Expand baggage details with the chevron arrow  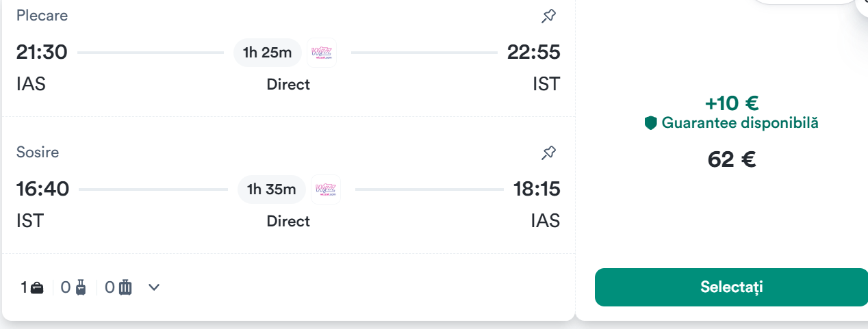154,287
